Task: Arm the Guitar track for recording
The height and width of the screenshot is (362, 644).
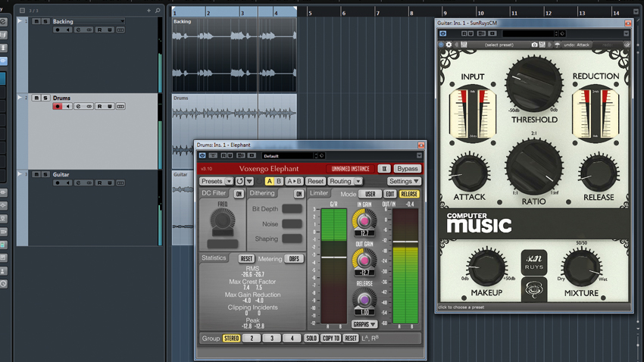Action: coord(57,183)
